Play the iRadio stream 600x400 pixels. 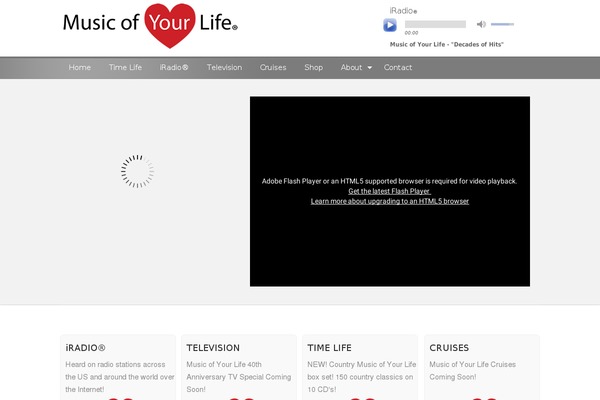[390, 25]
